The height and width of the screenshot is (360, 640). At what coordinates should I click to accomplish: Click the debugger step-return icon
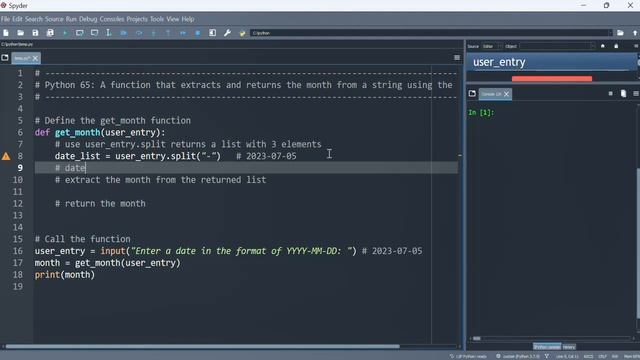168,33
